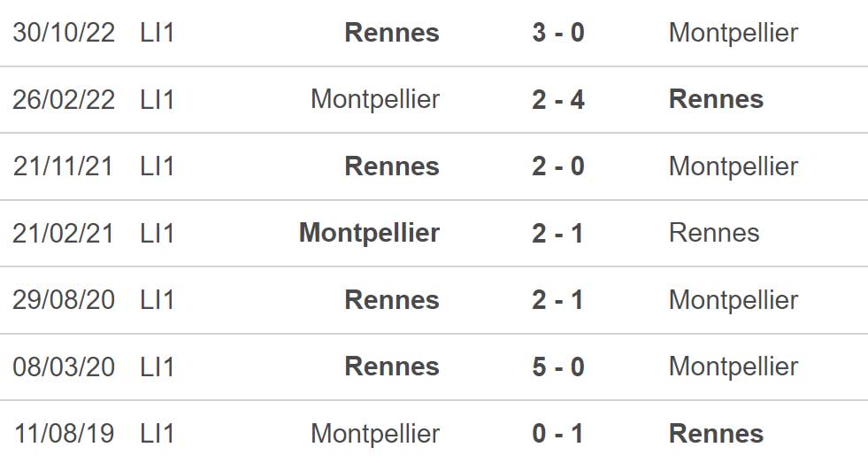Image resolution: width=868 pixels, height=463 pixels.
Task: Open the 21/11/21 match score 2 - 0
Action: (x=558, y=166)
